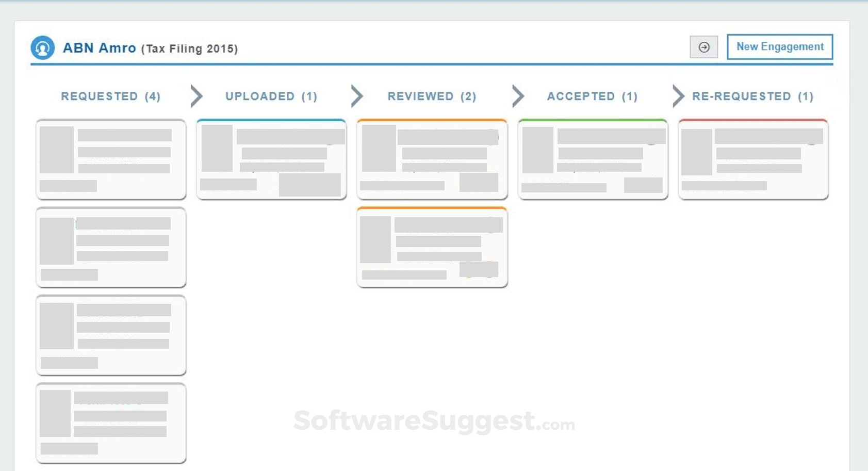The height and width of the screenshot is (471, 868).
Task: Open the REQUESTED (4) column header
Action: point(110,96)
